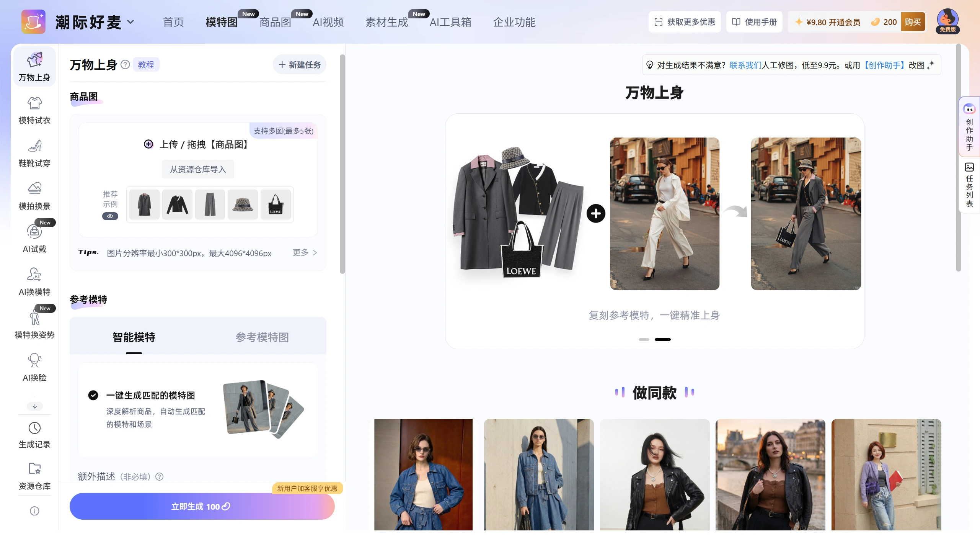Select the first carousel indicator dot

point(644,339)
